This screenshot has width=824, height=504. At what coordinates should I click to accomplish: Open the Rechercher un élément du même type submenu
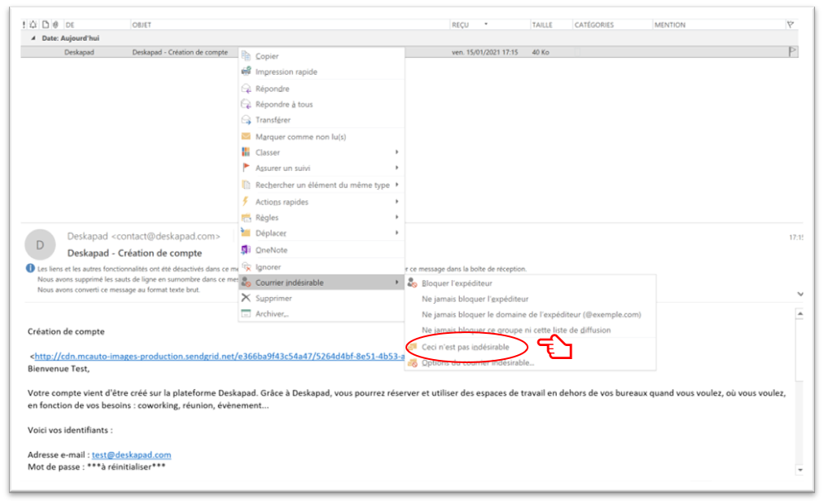click(x=397, y=185)
